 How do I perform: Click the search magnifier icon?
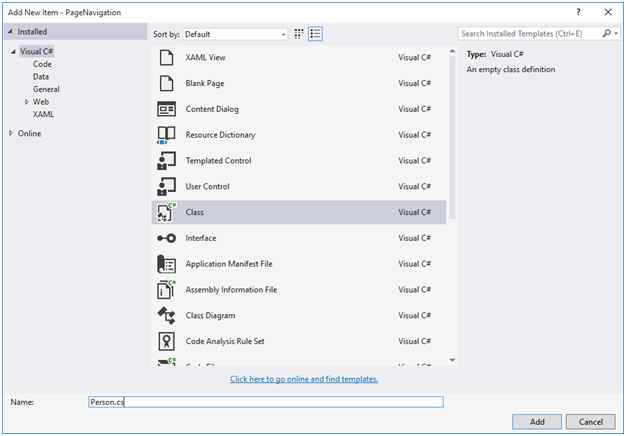(x=606, y=34)
